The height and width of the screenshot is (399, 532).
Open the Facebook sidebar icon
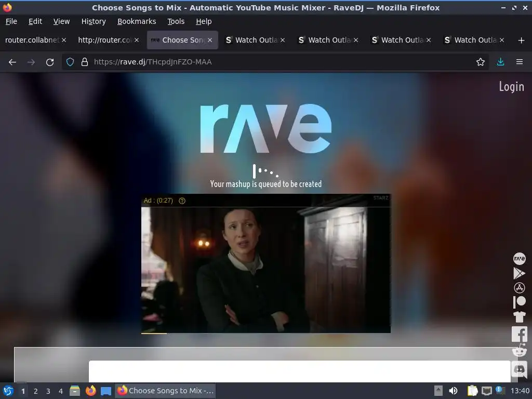(520, 334)
